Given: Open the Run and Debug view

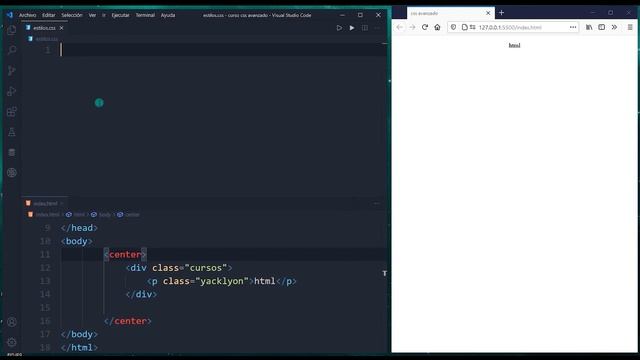Looking at the screenshot, I should (12, 91).
